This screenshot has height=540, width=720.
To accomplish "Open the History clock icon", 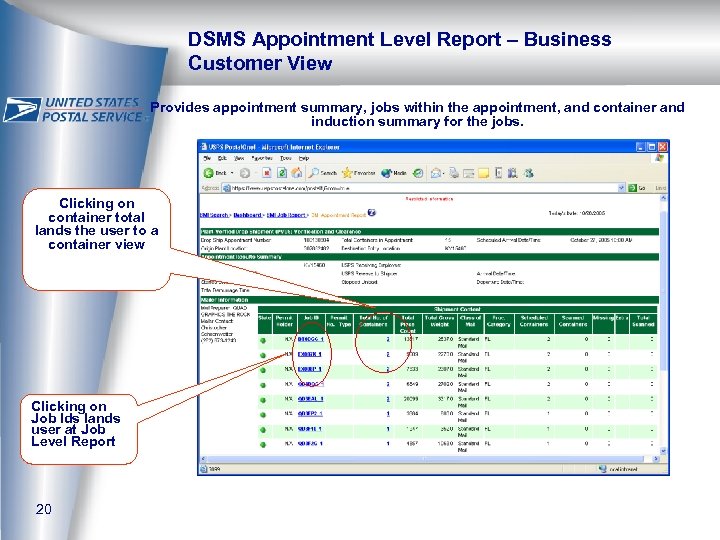I will (418, 173).
